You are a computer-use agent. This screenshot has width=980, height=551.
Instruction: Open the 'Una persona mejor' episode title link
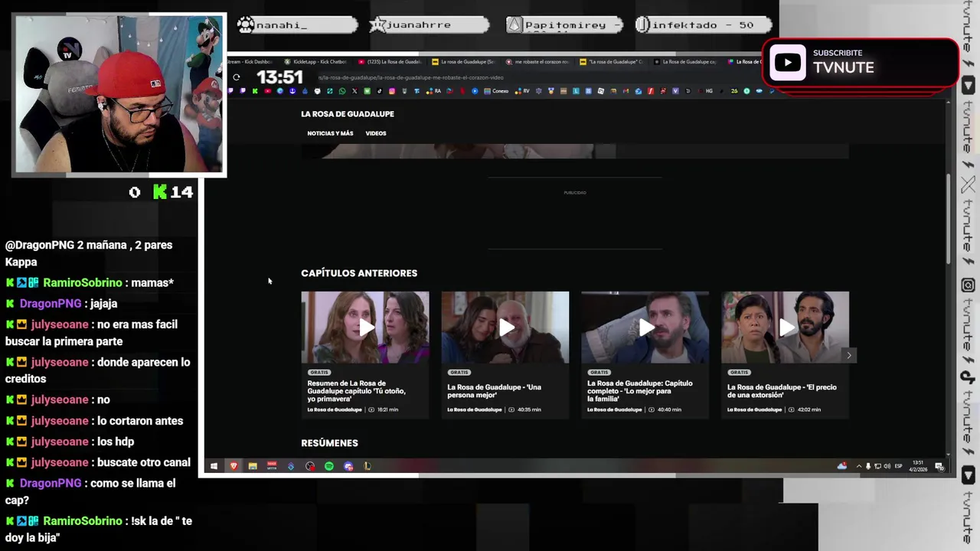(x=495, y=391)
